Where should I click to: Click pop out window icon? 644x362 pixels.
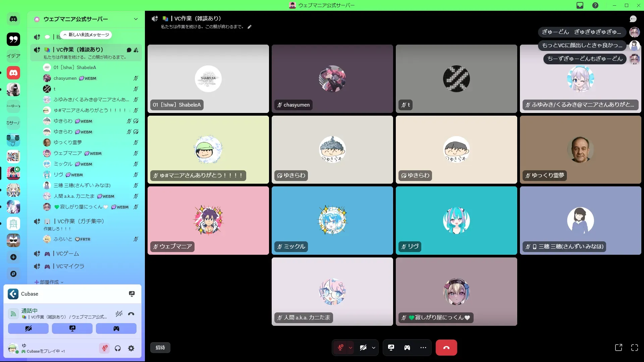619,348
